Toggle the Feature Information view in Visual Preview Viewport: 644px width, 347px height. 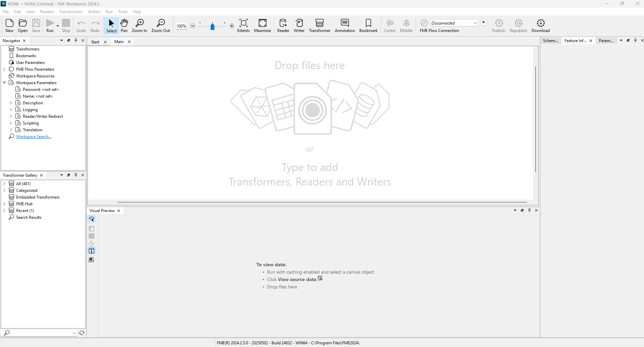92,251
